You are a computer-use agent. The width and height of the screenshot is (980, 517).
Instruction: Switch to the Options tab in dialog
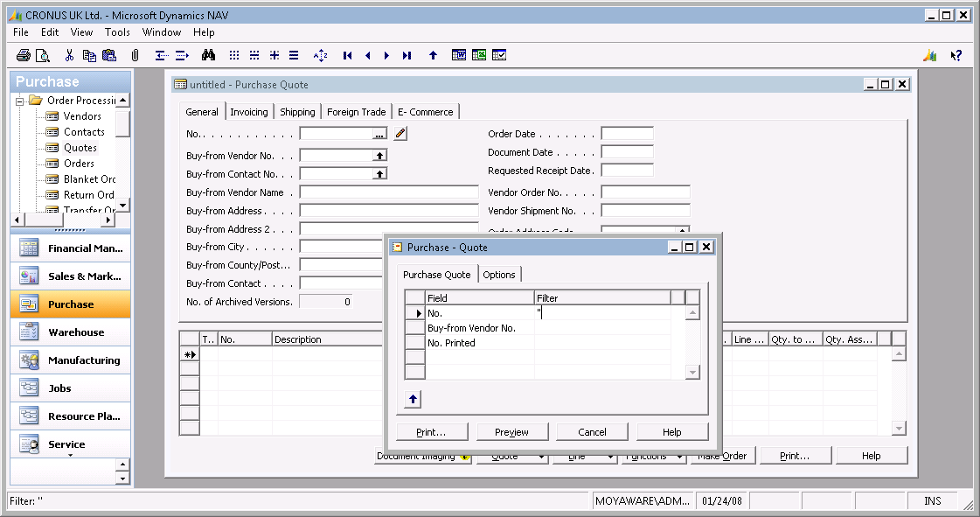pos(499,275)
